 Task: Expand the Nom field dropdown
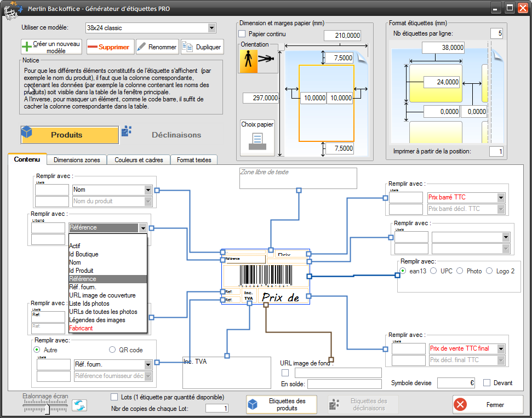[x=148, y=190]
